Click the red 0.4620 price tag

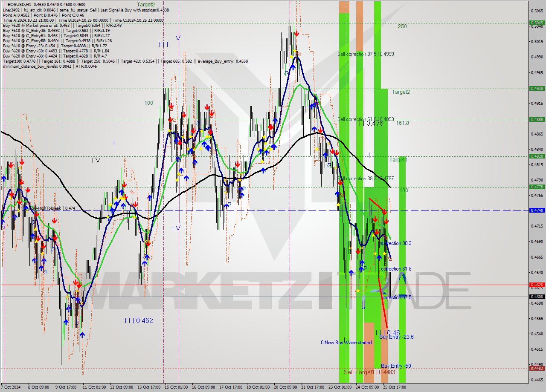(536, 285)
